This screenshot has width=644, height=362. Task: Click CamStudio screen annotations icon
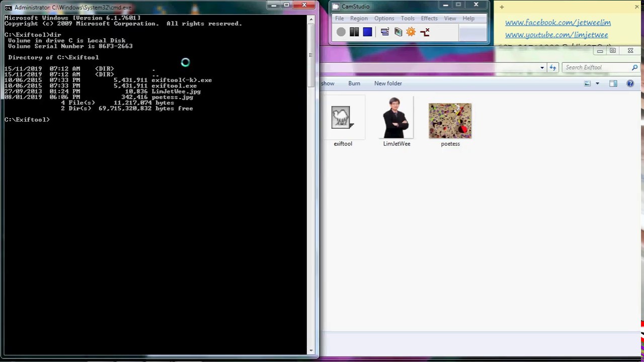[x=398, y=32]
